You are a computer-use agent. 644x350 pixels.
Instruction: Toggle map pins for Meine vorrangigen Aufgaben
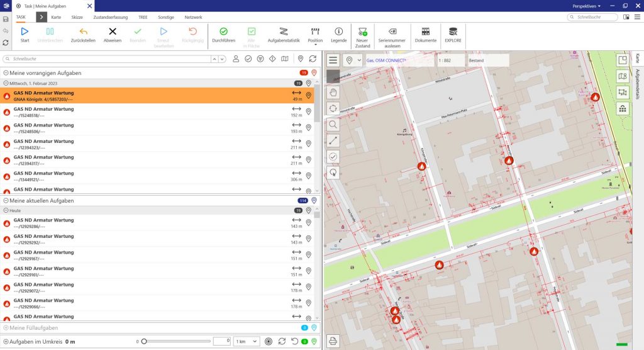[x=314, y=73]
